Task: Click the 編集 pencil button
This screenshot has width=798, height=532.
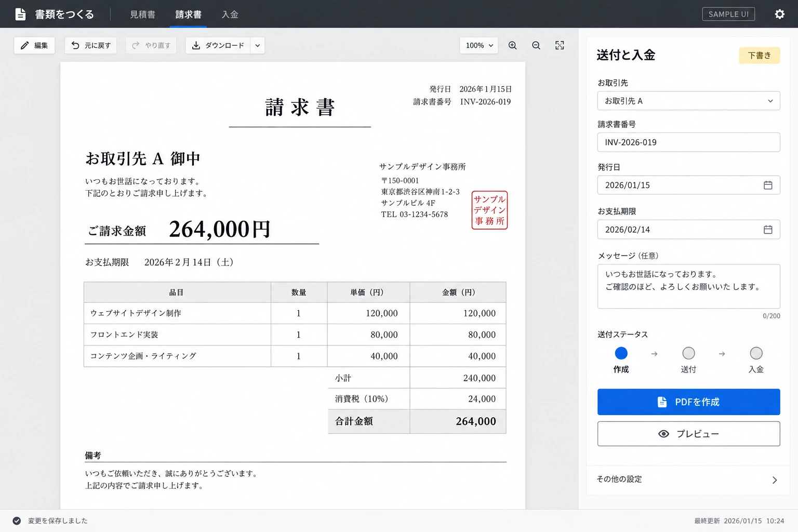Action: (34, 45)
